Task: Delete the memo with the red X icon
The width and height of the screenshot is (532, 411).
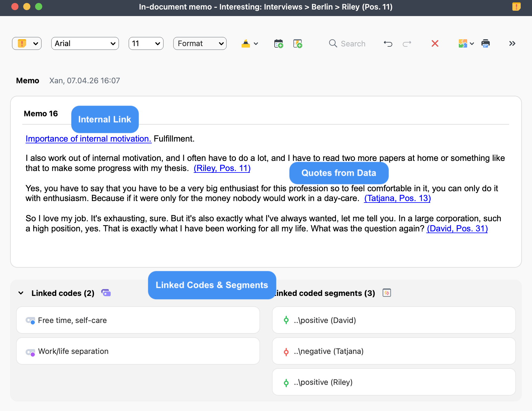Action: click(x=435, y=43)
